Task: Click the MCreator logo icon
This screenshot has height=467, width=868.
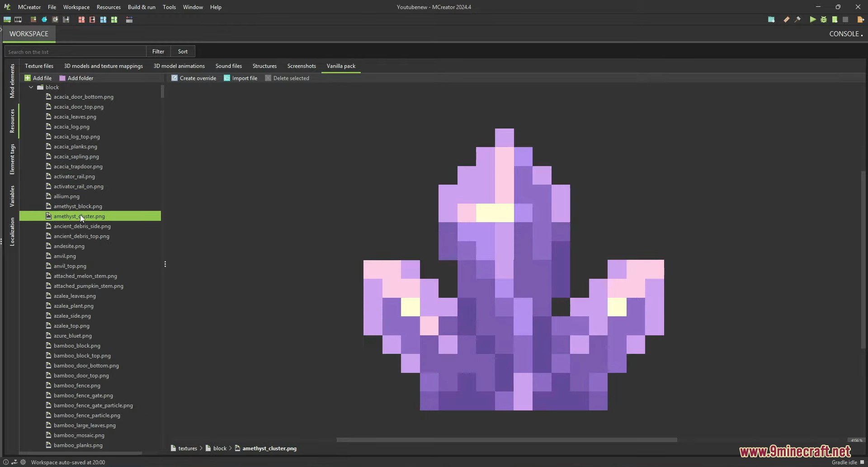Action: [x=7, y=7]
